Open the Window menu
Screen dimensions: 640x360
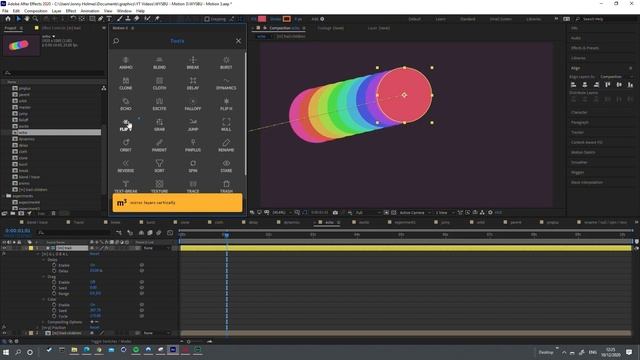(124, 11)
